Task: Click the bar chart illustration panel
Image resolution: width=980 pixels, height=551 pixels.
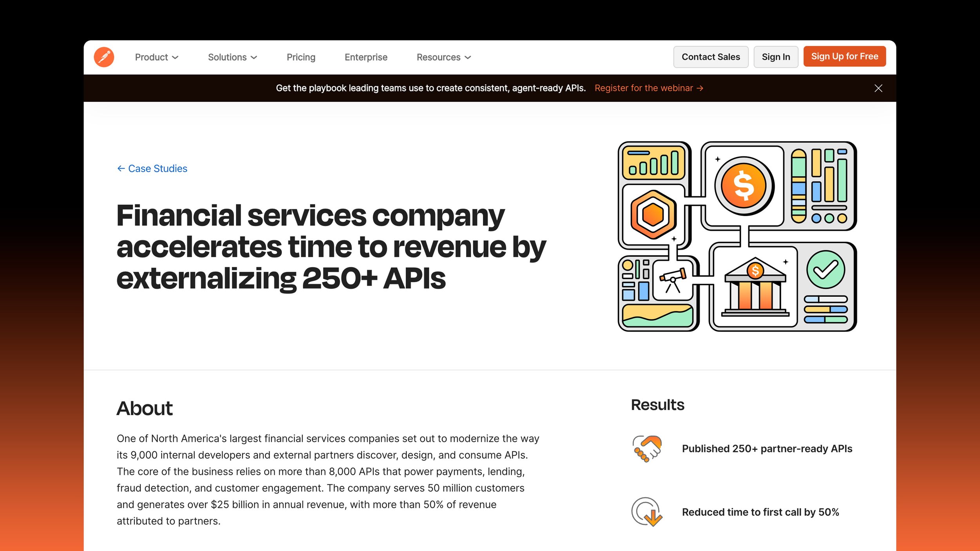Action: click(653, 163)
